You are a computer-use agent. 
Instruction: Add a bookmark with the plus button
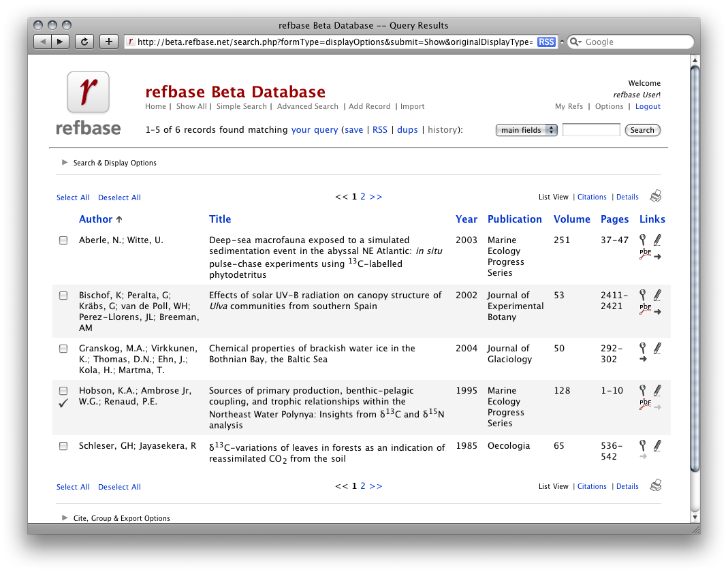click(x=109, y=42)
